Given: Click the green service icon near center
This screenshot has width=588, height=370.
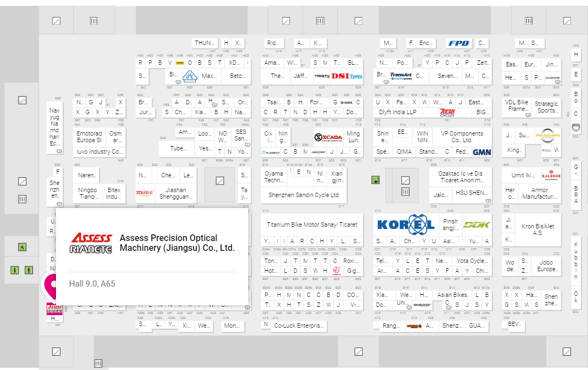Looking at the screenshot, I should point(376,180).
